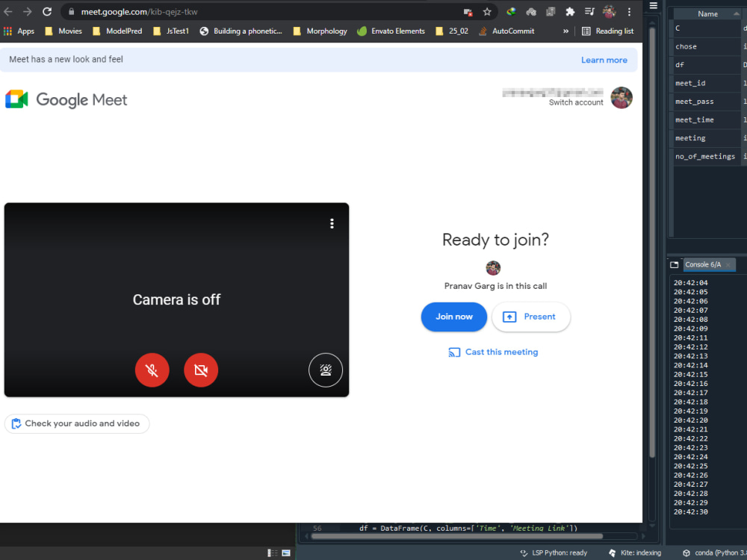
Task: Expand hidden bookmarks with the double chevron
Action: pos(566,31)
